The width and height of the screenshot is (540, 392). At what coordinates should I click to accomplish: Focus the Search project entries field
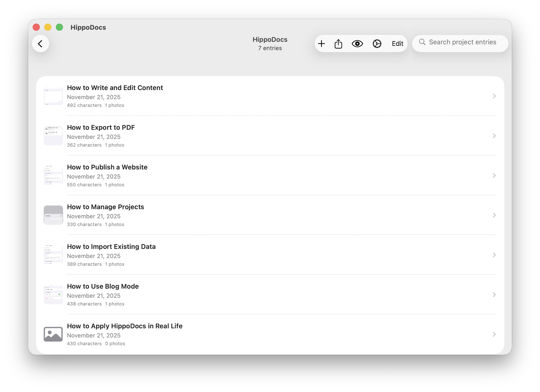click(x=462, y=42)
